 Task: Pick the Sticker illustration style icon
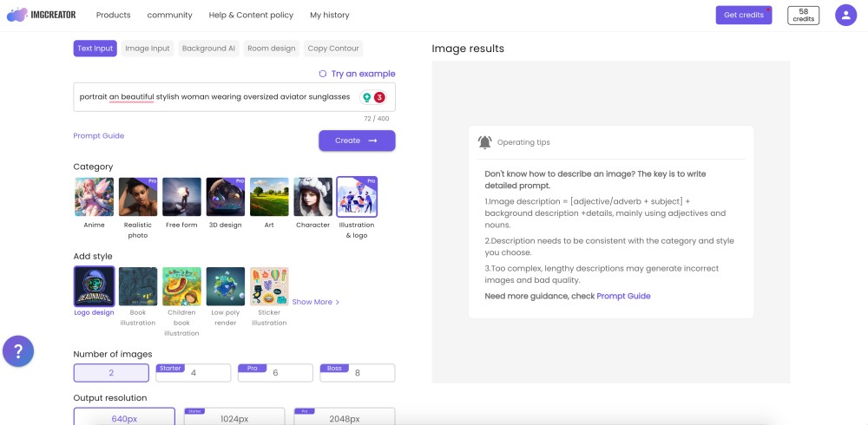269,286
